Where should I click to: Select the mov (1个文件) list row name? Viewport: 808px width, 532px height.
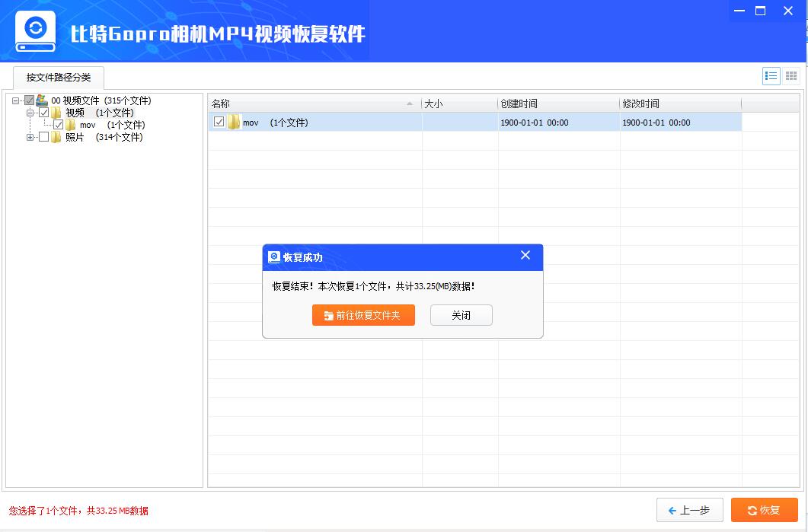point(275,123)
